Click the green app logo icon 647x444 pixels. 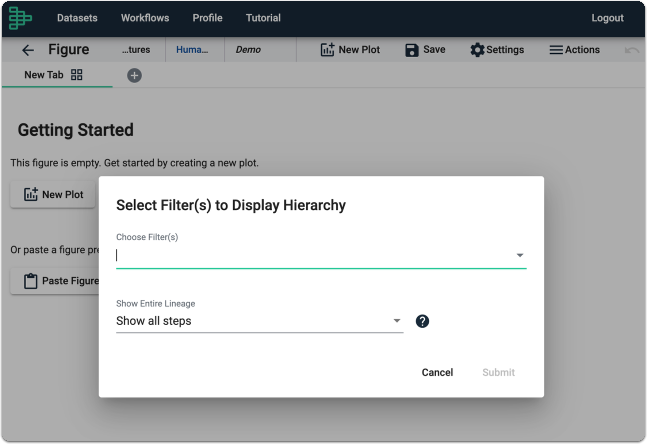(x=20, y=18)
